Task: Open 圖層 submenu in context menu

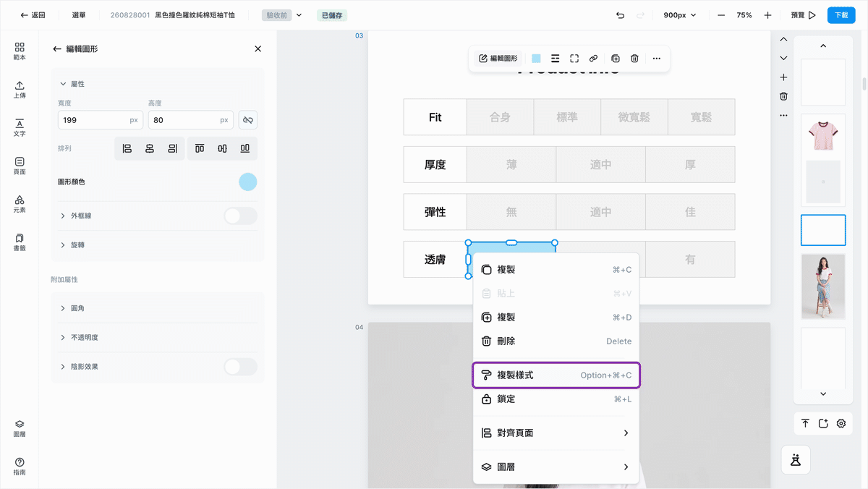Action: 556,467
